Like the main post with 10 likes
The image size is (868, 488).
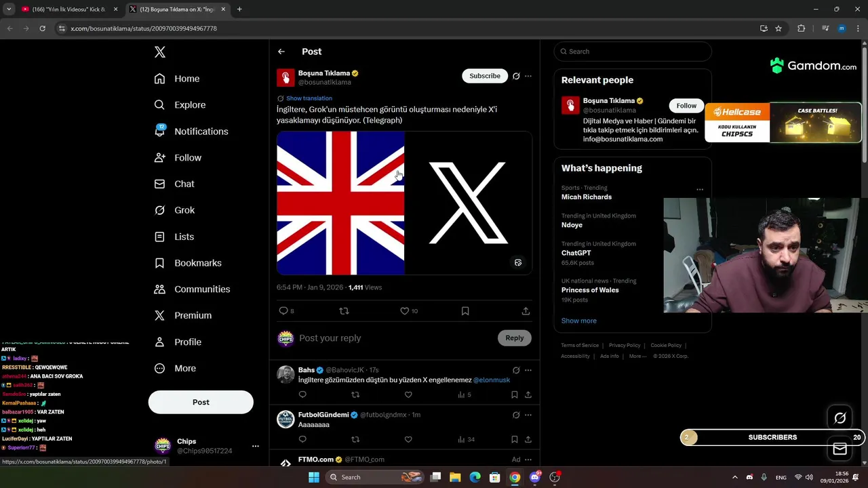tap(409, 311)
